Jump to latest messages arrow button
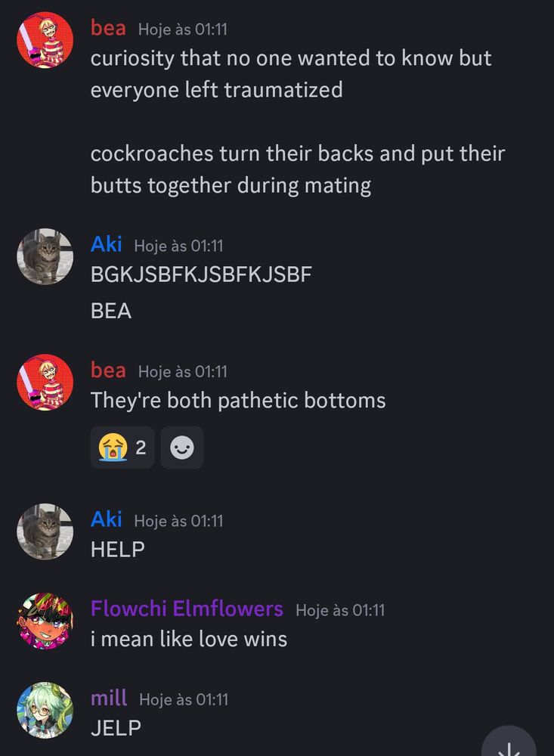This screenshot has width=554, height=756. [x=509, y=742]
